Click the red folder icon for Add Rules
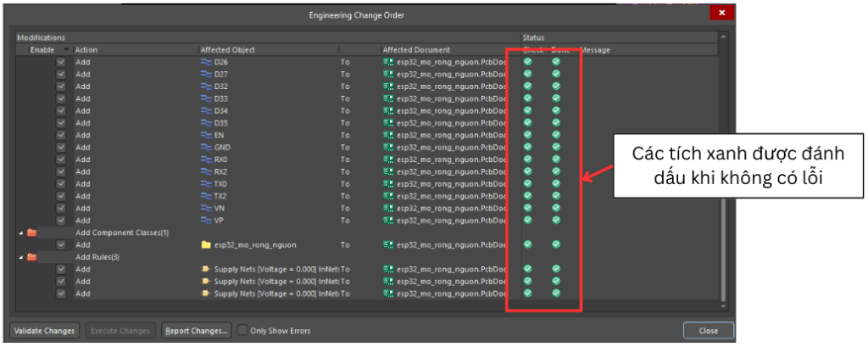The height and width of the screenshot is (347, 868). point(31,257)
